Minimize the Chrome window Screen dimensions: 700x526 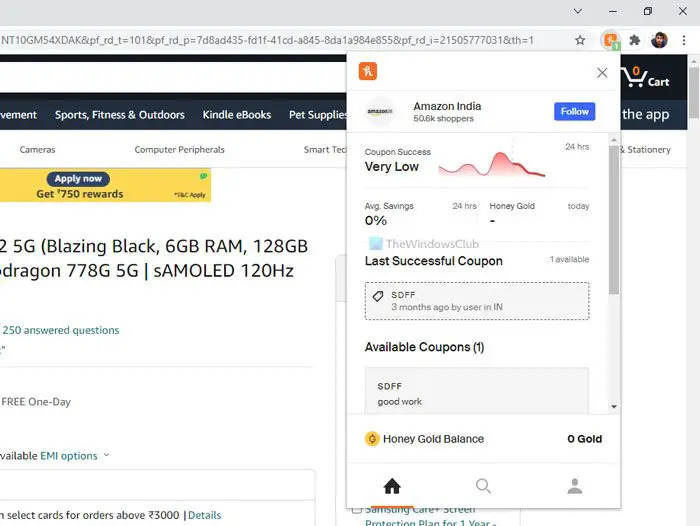coord(613,11)
